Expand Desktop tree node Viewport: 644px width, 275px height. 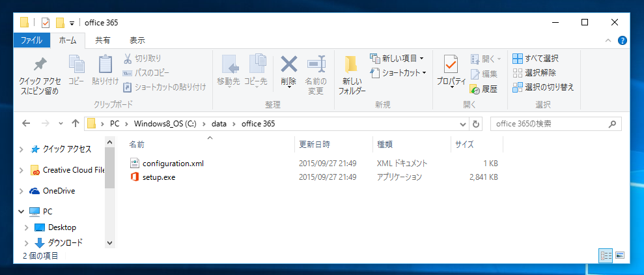(27, 227)
